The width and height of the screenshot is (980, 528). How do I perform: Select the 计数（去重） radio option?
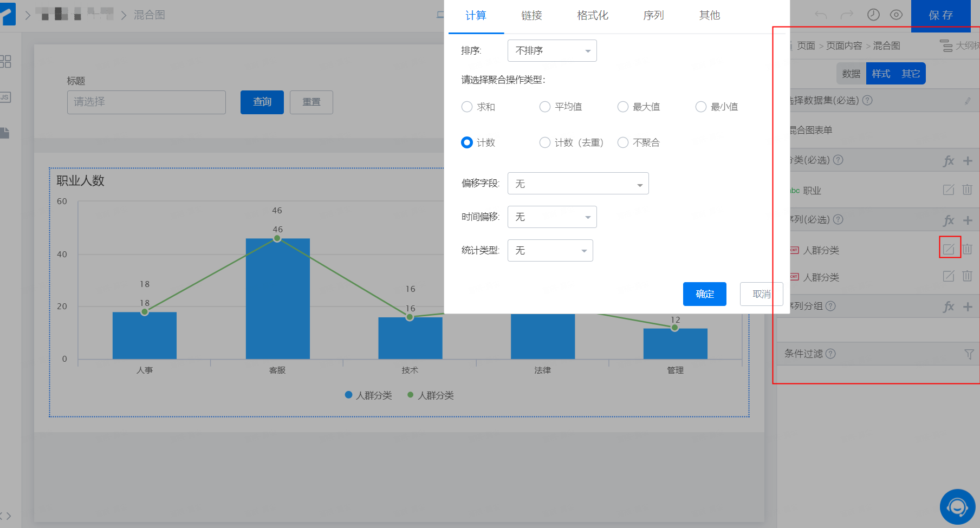coord(545,142)
